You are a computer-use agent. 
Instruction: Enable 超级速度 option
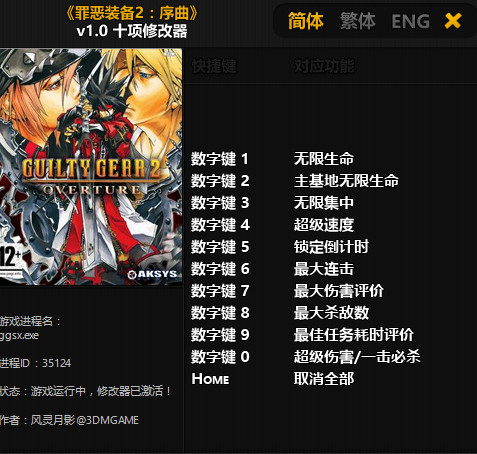(324, 225)
